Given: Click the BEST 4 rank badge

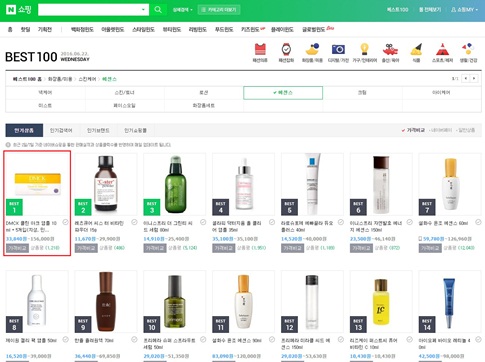Looking at the screenshot, I should pyautogui.click(x=221, y=207).
